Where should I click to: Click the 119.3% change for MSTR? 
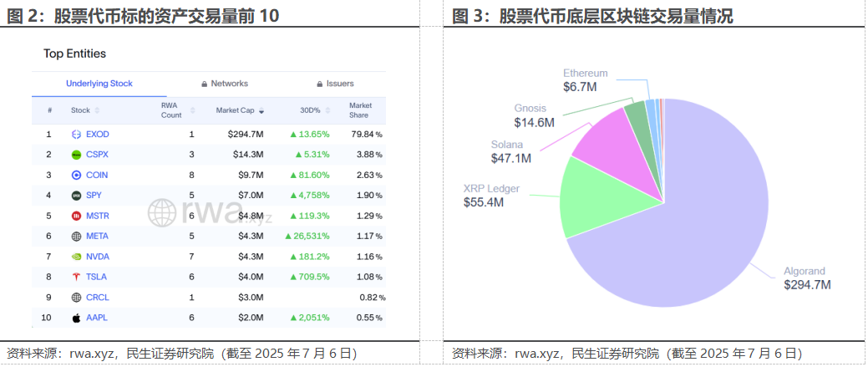[310, 216]
